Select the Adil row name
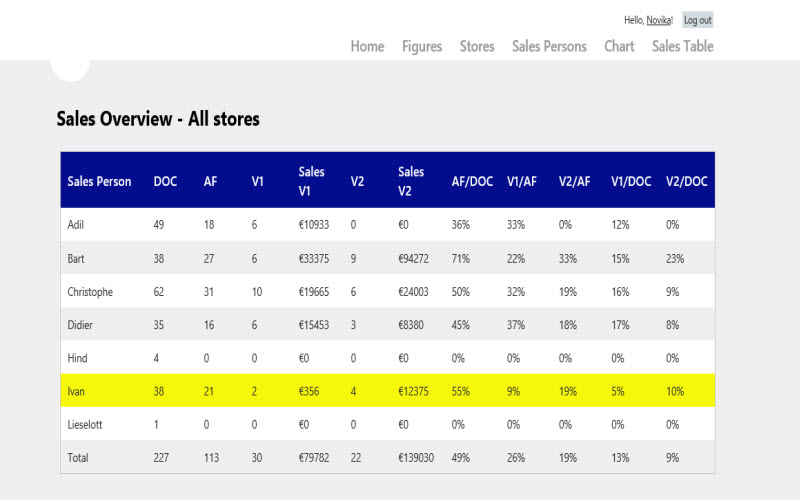Screen dimensions: 800x500 [76, 225]
